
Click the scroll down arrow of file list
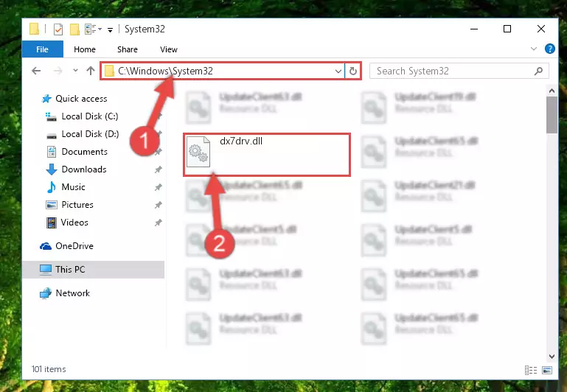click(x=552, y=357)
